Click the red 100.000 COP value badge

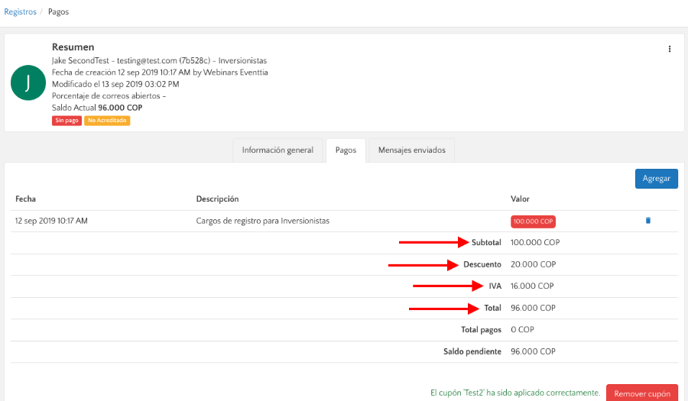533,221
